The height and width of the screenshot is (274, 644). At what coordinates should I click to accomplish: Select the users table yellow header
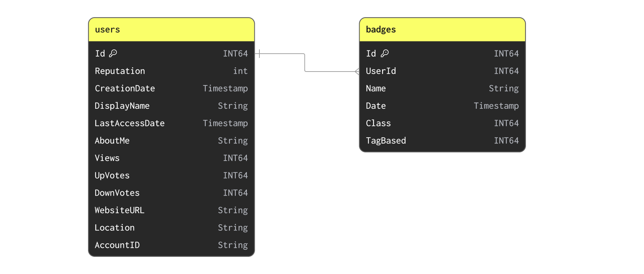[x=171, y=30]
